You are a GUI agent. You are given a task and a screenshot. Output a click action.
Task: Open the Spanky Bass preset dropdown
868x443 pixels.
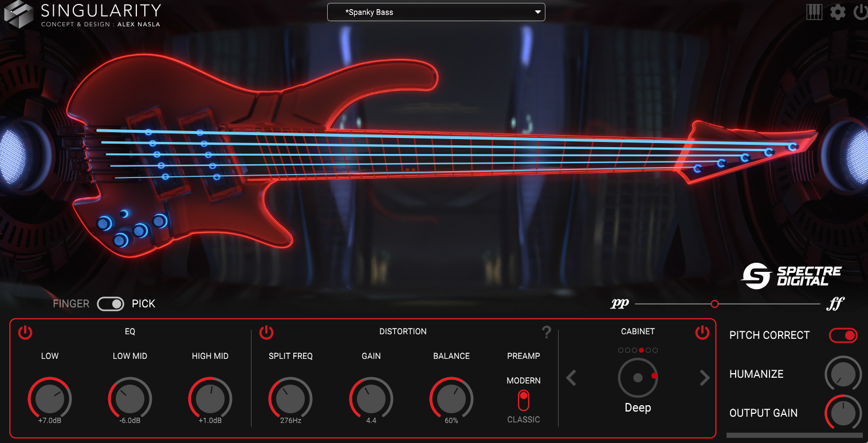click(x=436, y=12)
